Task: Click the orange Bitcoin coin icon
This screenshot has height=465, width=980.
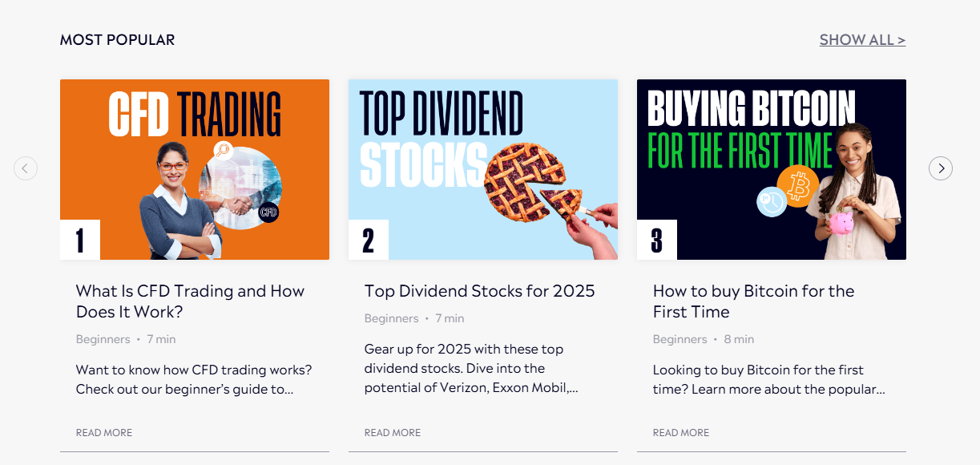Action: tap(798, 187)
